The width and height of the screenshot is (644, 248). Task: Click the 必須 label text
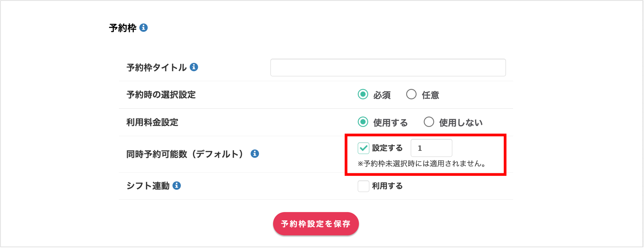381,95
